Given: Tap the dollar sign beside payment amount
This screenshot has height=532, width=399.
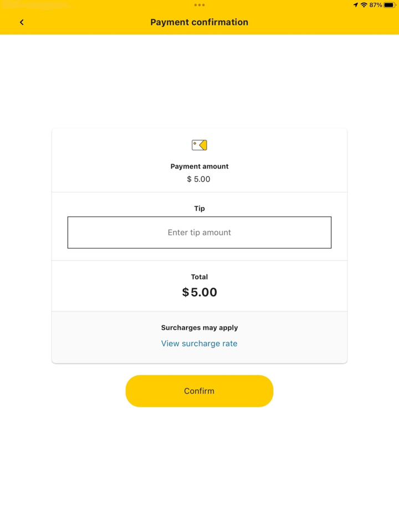Looking at the screenshot, I should click(x=190, y=180).
